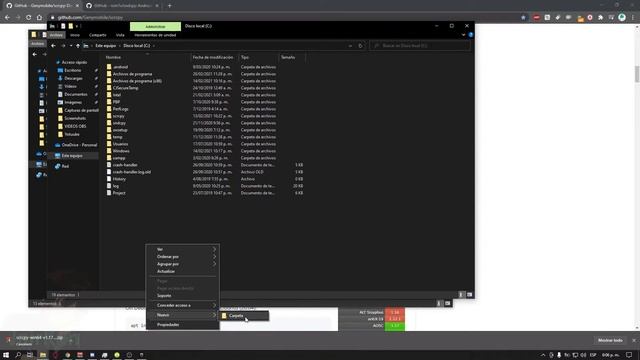Choose Propiedades in the context menu
This screenshot has width=640, height=360.
tap(183, 325)
